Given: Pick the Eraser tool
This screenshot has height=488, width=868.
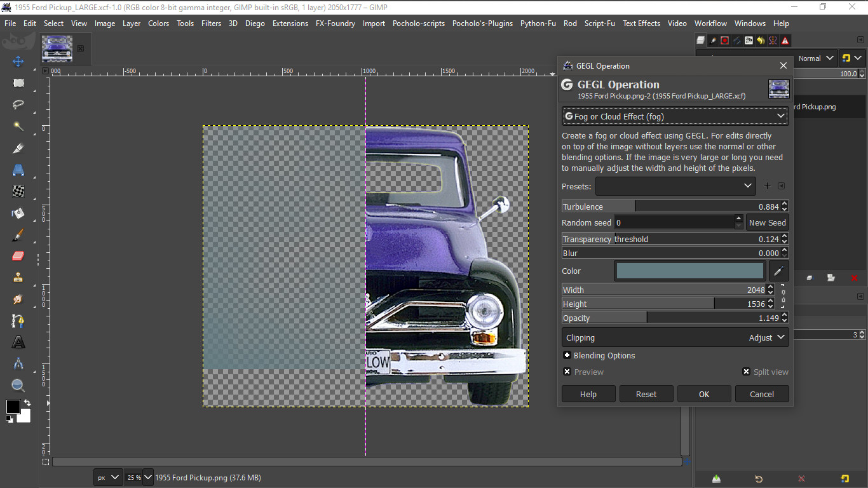Looking at the screenshot, I should 18,256.
